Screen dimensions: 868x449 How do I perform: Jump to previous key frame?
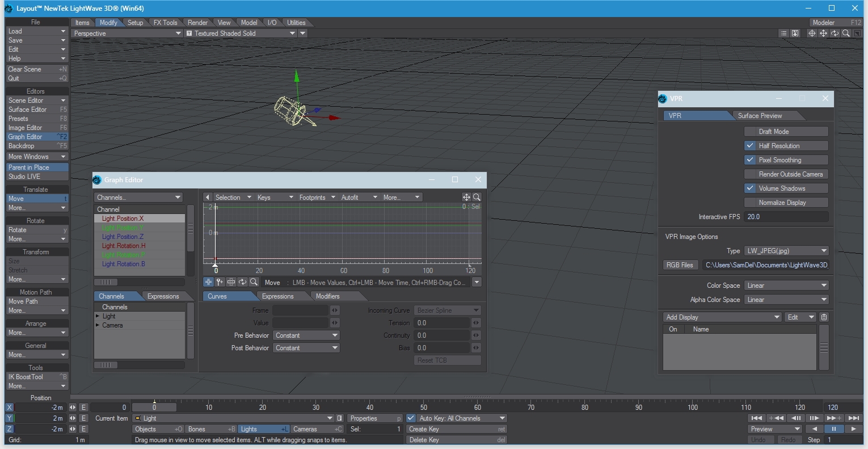coord(776,418)
